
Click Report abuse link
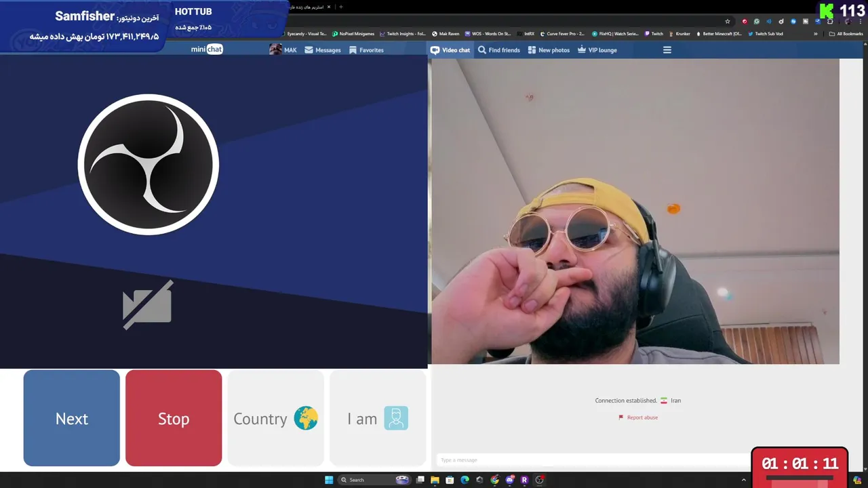[642, 418]
